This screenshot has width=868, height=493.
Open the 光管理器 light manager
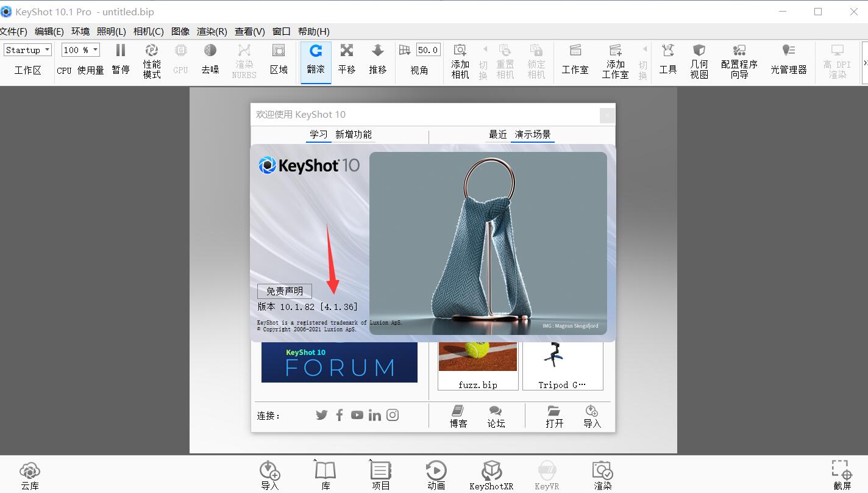pyautogui.click(x=789, y=60)
